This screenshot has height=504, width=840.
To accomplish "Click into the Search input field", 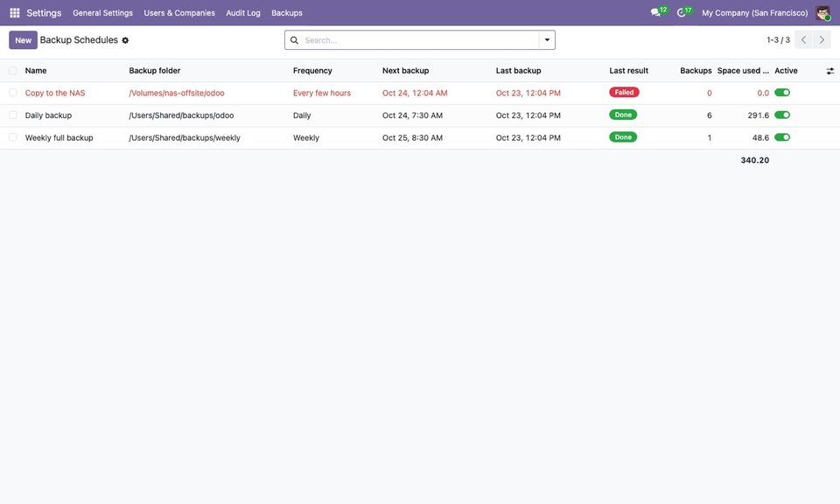I will (x=421, y=40).
